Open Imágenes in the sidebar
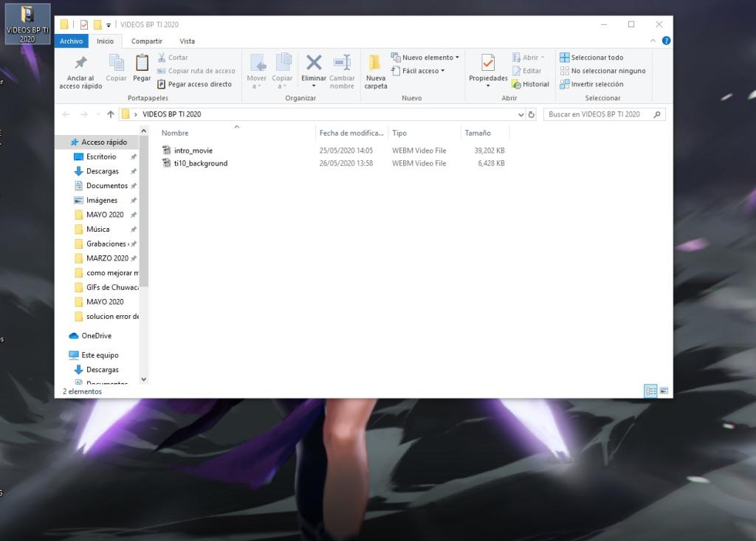The width and height of the screenshot is (756, 541). tap(102, 200)
